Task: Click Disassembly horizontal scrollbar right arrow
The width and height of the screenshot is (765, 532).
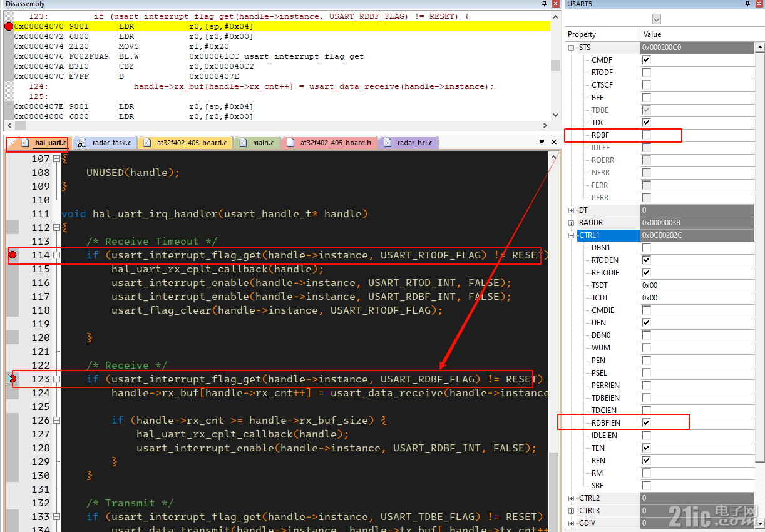Action: coord(545,126)
